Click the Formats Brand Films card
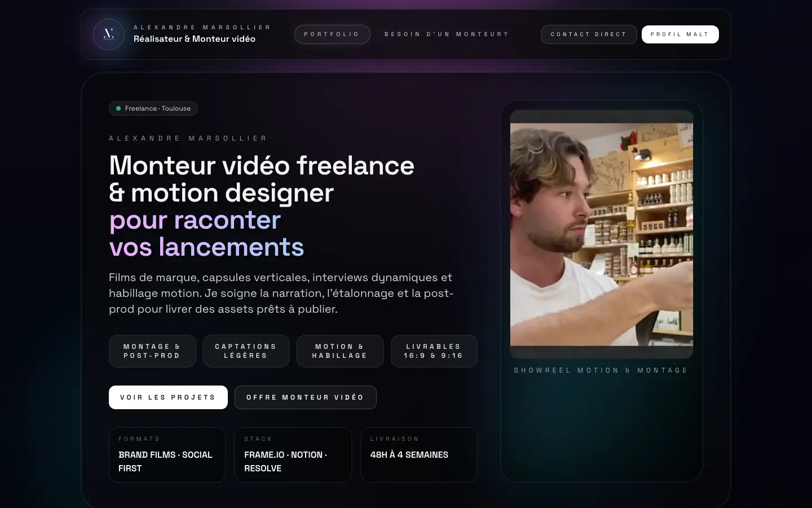Image resolution: width=812 pixels, height=508 pixels. (x=167, y=455)
